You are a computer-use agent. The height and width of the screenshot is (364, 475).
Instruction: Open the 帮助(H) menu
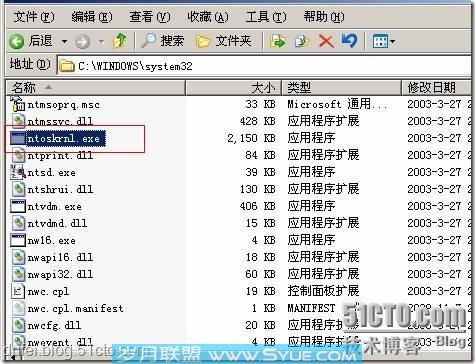324,17
